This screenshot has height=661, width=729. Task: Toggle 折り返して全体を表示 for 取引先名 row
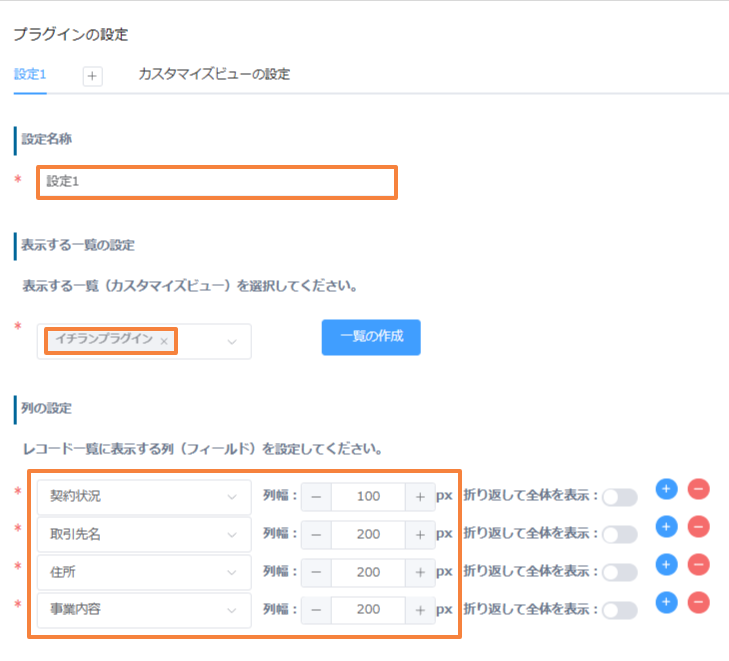(619, 535)
